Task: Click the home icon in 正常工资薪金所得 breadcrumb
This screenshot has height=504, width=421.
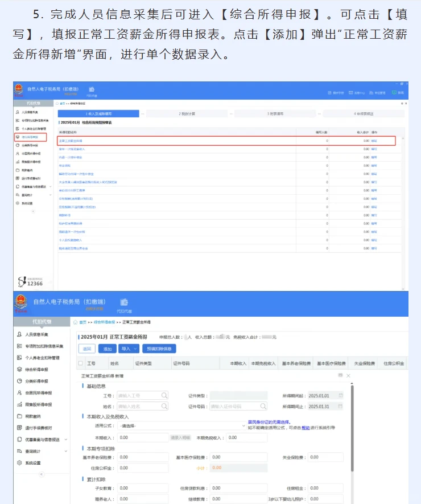Action: (75, 322)
